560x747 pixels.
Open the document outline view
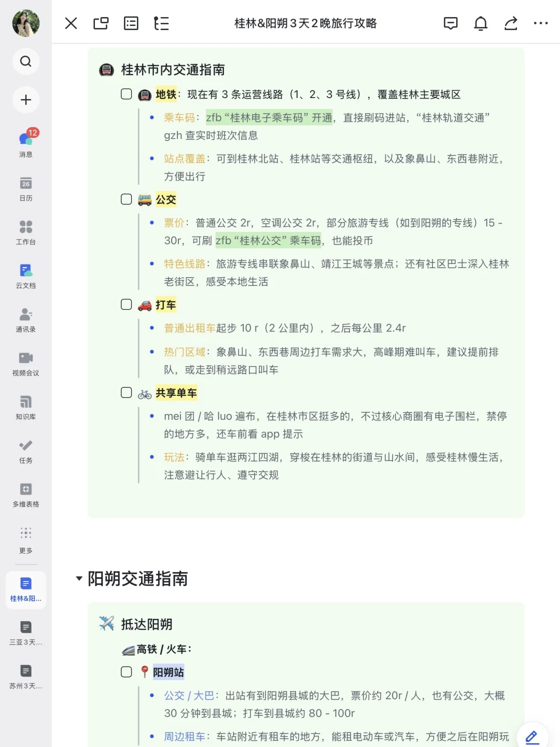(161, 23)
